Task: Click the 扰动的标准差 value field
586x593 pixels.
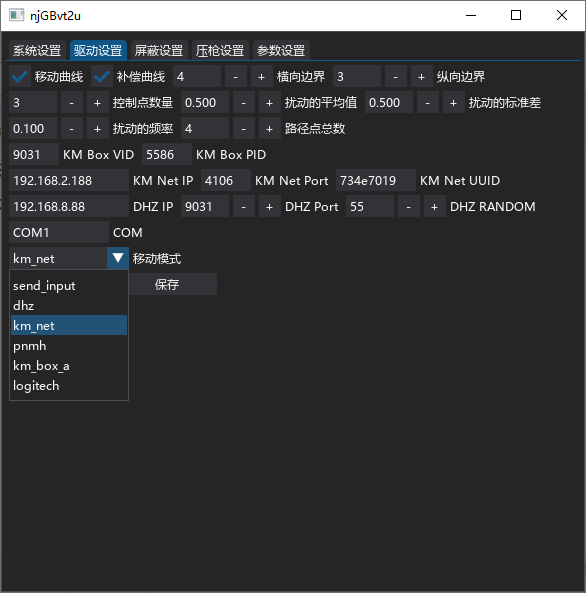Action: [389, 102]
